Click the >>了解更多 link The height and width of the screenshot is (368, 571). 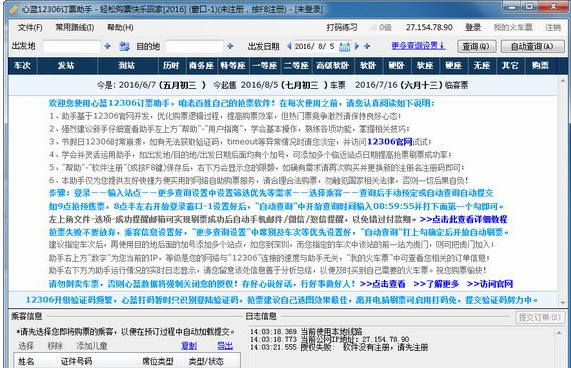[436, 284]
